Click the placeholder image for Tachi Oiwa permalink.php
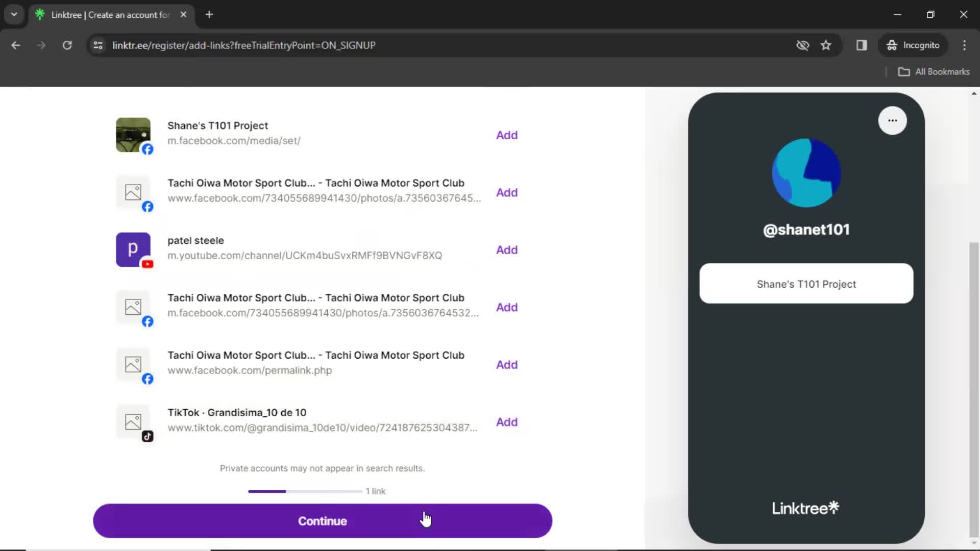 (133, 364)
